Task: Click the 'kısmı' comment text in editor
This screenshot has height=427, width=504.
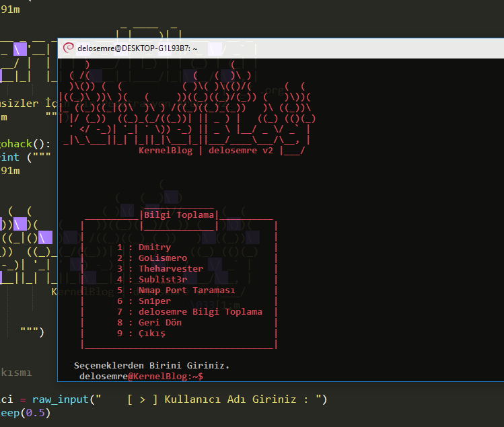Action: [16, 373]
